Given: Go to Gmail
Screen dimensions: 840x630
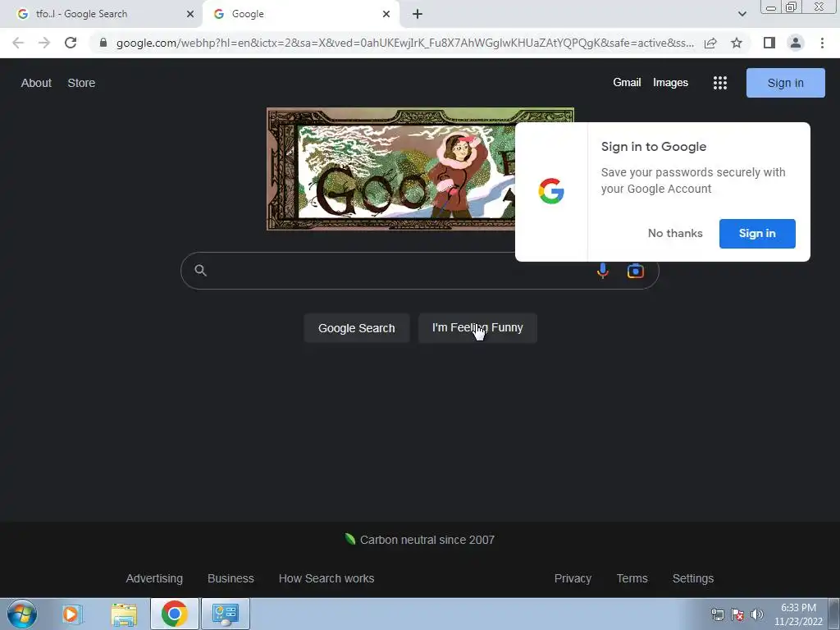Looking at the screenshot, I should (627, 83).
